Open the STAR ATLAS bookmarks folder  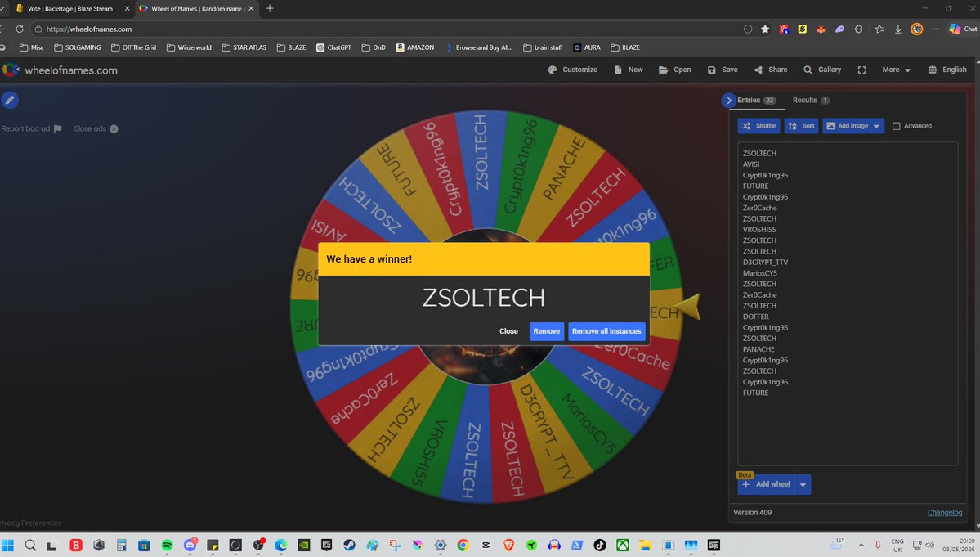coord(244,47)
